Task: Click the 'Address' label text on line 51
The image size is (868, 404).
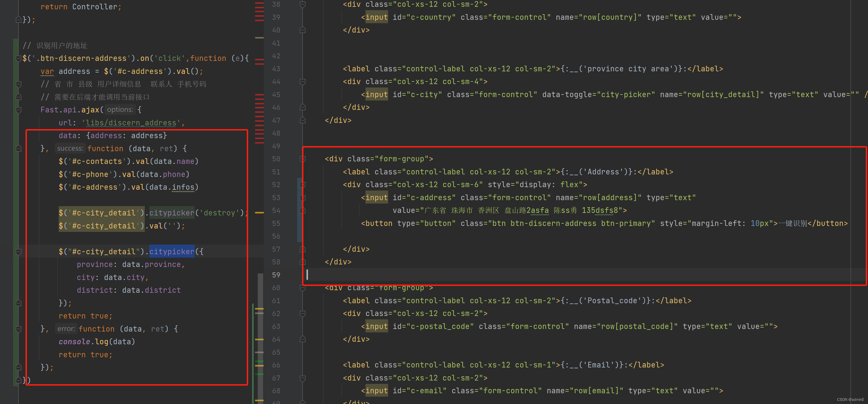Action: point(603,172)
